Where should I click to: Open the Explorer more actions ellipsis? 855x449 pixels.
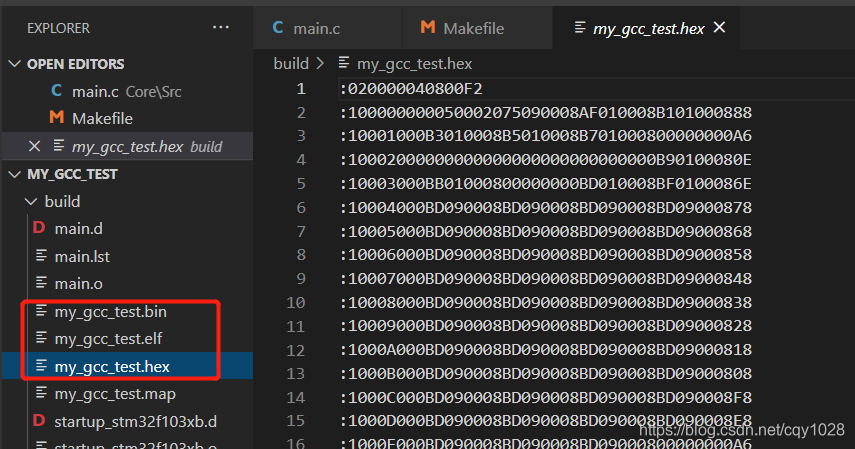(220, 27)
